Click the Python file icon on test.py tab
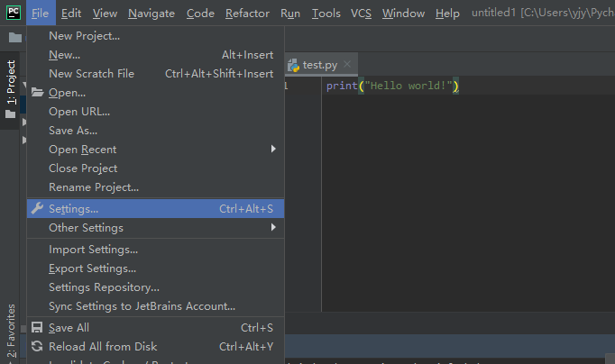Viewport: 615px width, 364px height. pos(293,65)
